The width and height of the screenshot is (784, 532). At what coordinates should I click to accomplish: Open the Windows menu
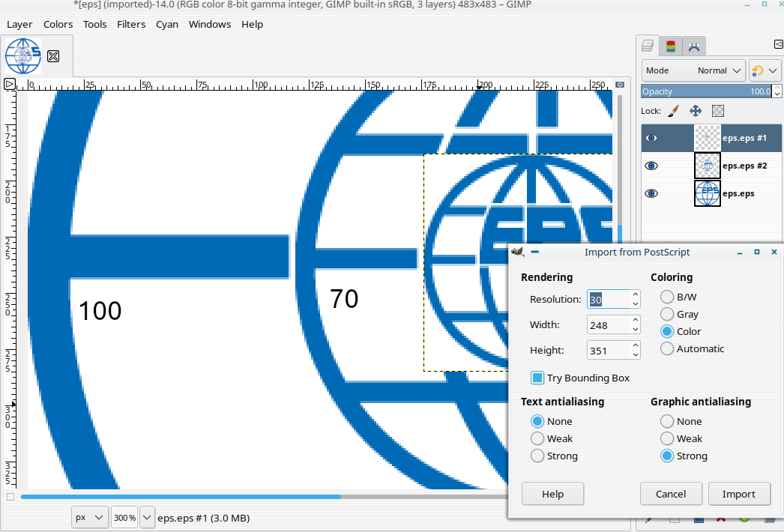210,24
